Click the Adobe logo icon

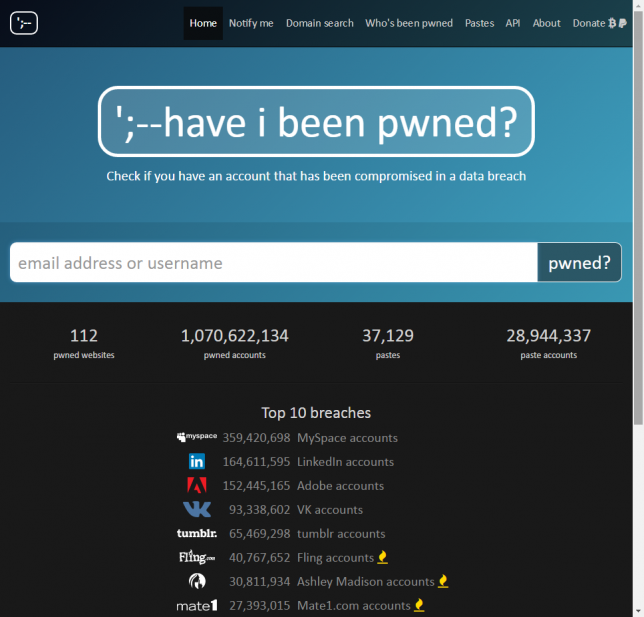[197, 485]
